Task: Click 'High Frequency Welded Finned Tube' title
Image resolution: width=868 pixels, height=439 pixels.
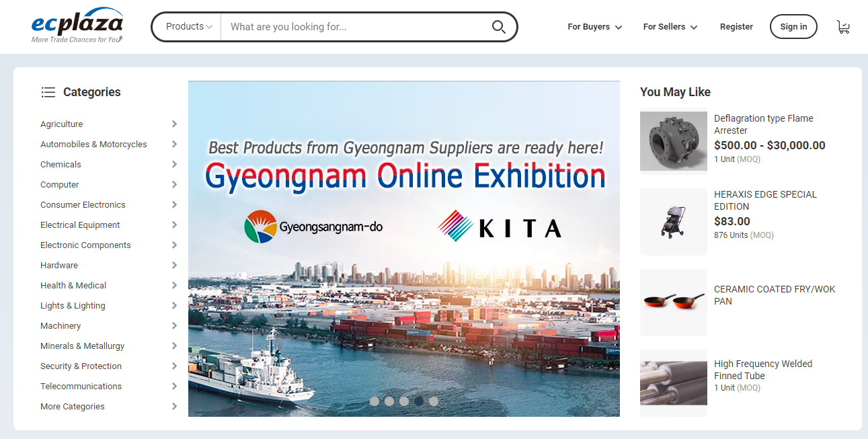Action: 763,370
